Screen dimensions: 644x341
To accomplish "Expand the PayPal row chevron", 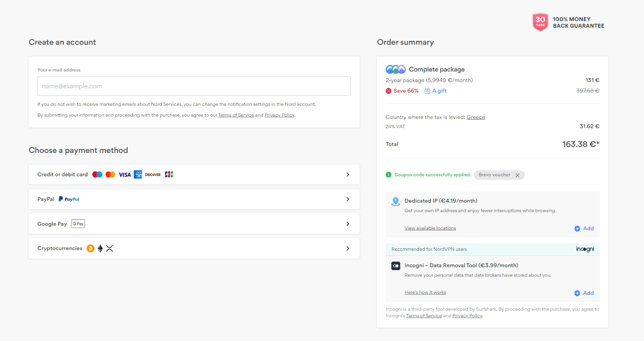I will tap(348, 199).
